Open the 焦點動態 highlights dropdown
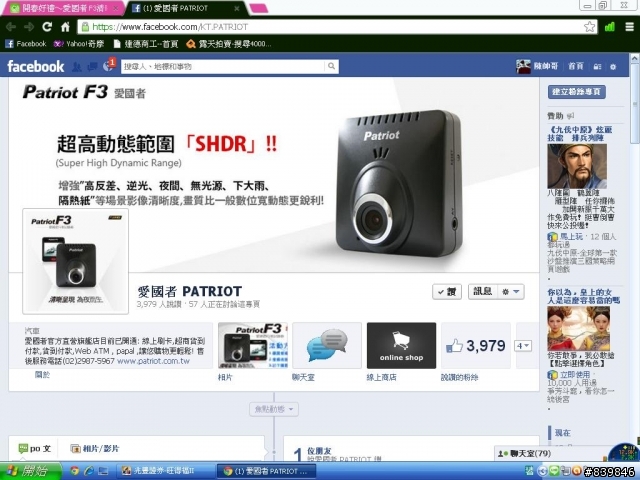 pos(274,409)
